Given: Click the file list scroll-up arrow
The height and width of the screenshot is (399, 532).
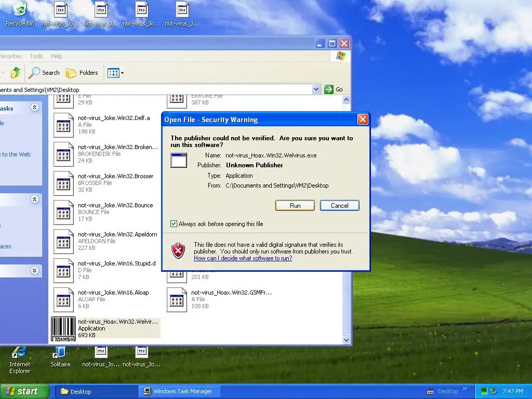Looking at the screenshot, I should pyautogui.click(x=346, y=99).
